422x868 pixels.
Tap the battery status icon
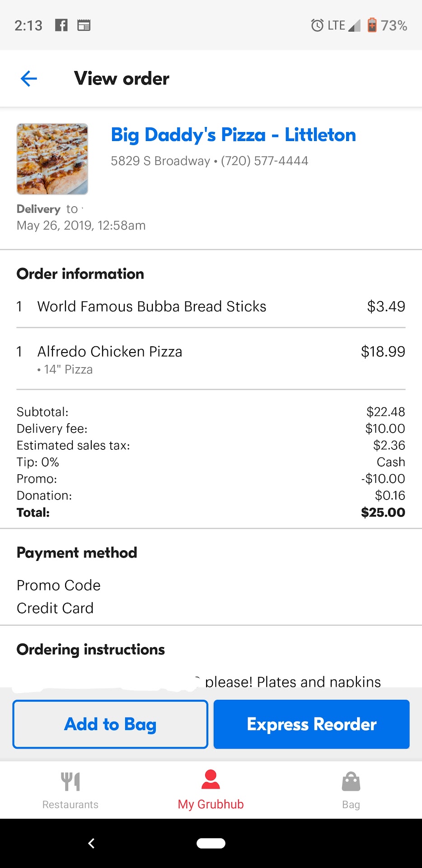[372, 25]
